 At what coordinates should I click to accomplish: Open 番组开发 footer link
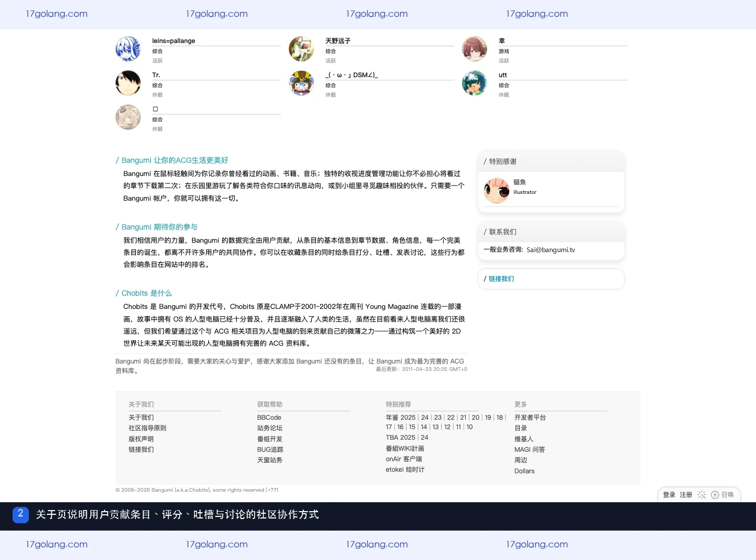coord(270,439)
